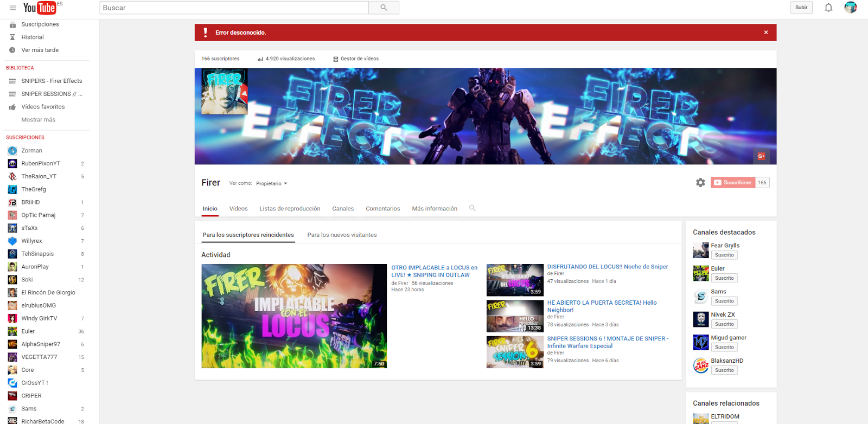Select 'Para los suscriptores reincidentes' tab
This screenshot has width=868, height=424.
(x=248, y=235)
